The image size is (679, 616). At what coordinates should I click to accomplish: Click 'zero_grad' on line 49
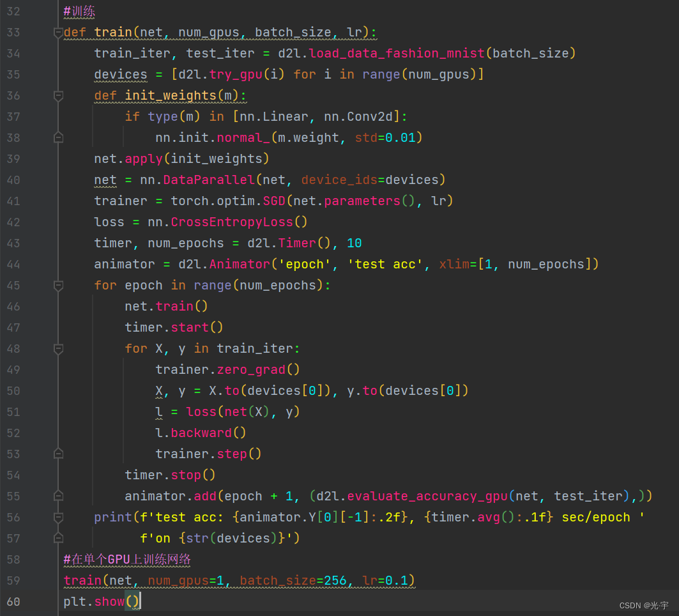pyautogui.click(x=251, y=369)
